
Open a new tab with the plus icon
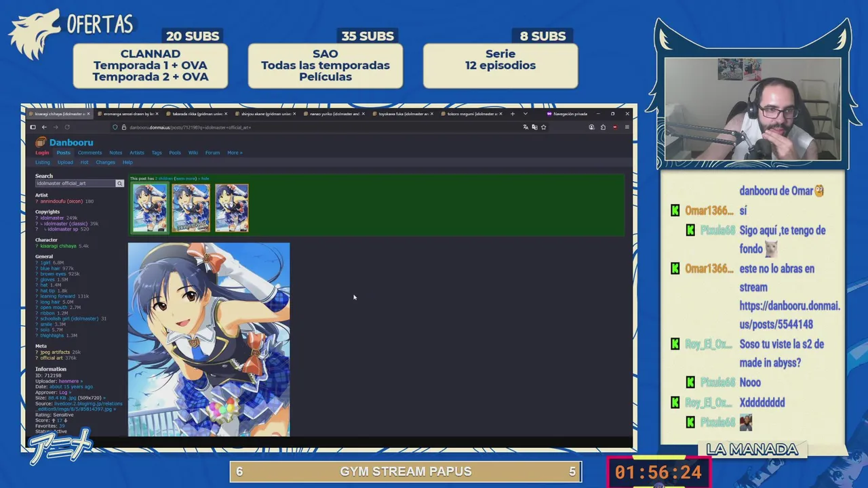pos(513,114)
